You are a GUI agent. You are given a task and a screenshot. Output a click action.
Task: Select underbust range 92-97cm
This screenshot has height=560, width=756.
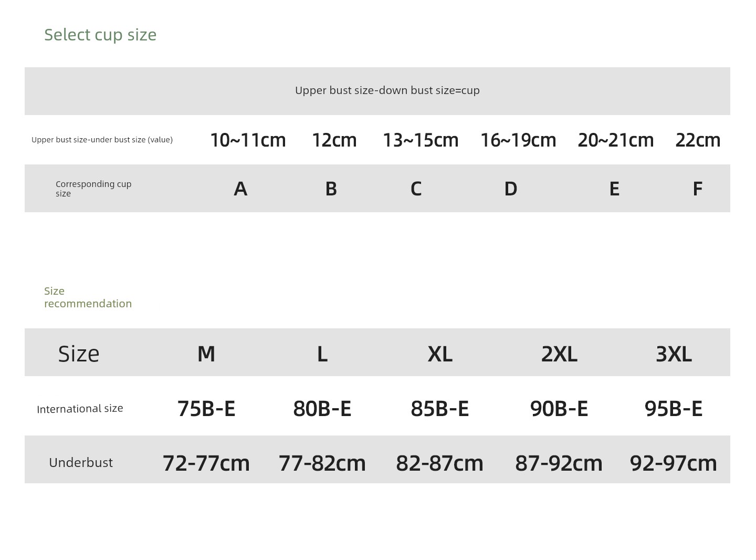point(674,463)
